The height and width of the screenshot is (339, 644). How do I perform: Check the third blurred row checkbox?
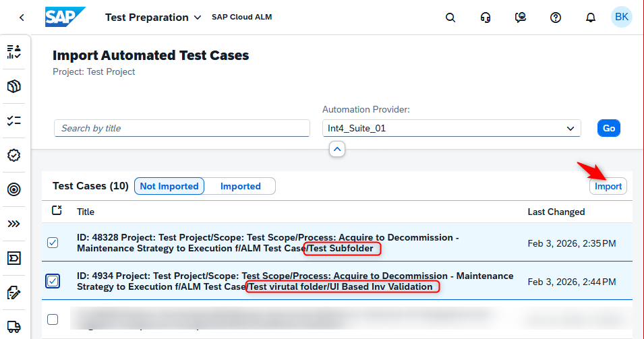pyautogui.click(x=53, y=319)
